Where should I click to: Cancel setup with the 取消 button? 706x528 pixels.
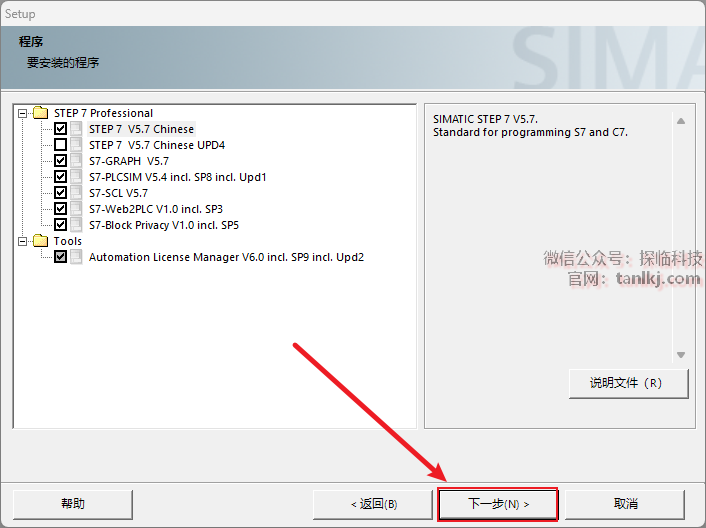(x=625, y=504)
